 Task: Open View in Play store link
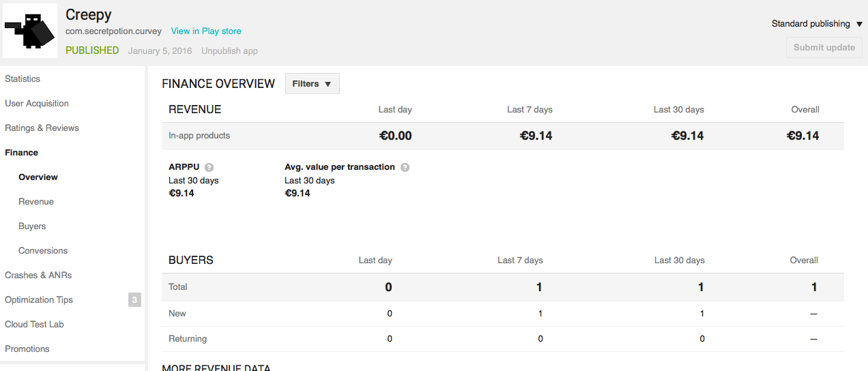coord(205,31)
